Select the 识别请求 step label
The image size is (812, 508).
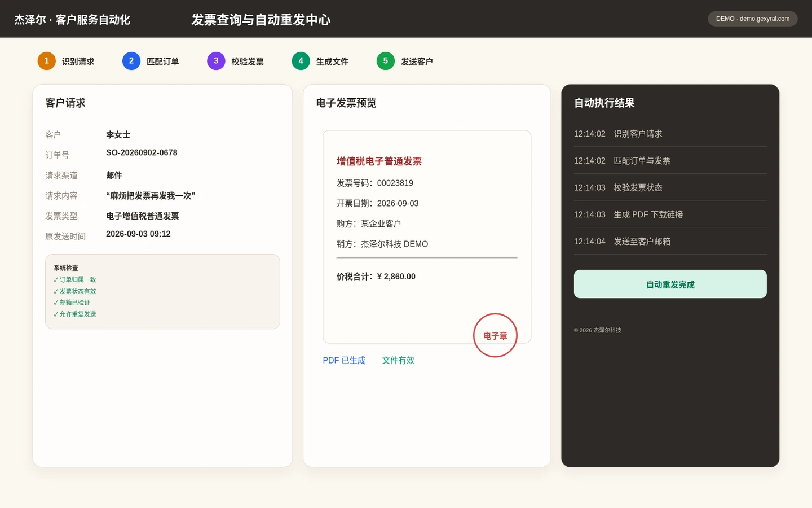[78, 62]
